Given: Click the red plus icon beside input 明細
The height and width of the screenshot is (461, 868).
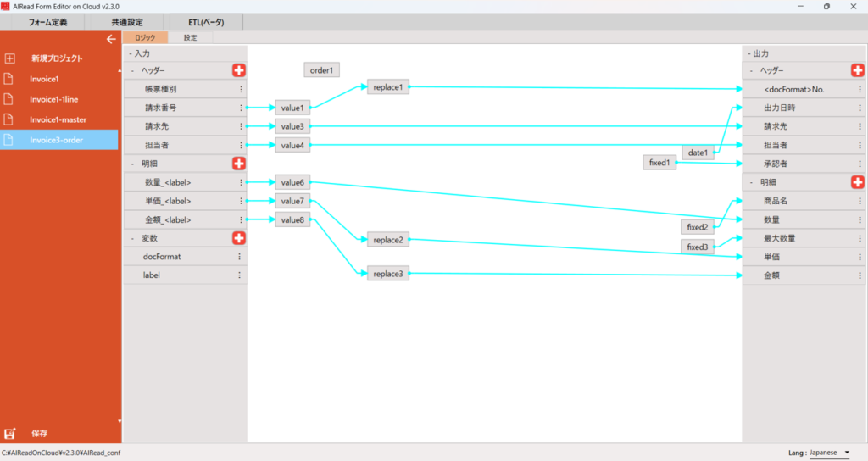Looking at the screenshot, I should click(238, 163).
